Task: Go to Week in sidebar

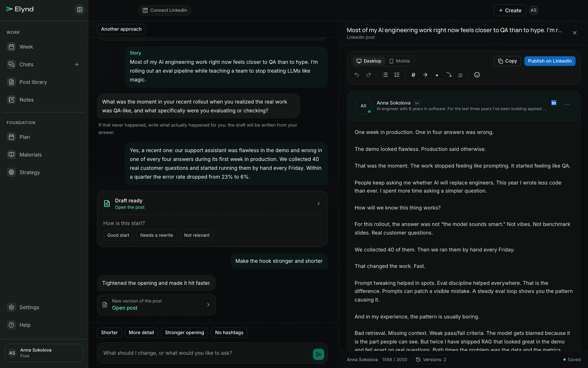Action: 44,47
